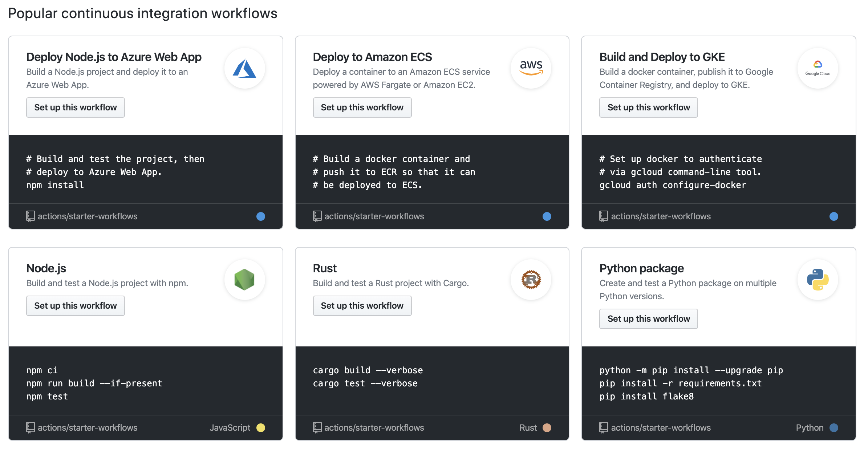
Task: Set up the Azure Web App workflow
Action: [x=76, y=107]
